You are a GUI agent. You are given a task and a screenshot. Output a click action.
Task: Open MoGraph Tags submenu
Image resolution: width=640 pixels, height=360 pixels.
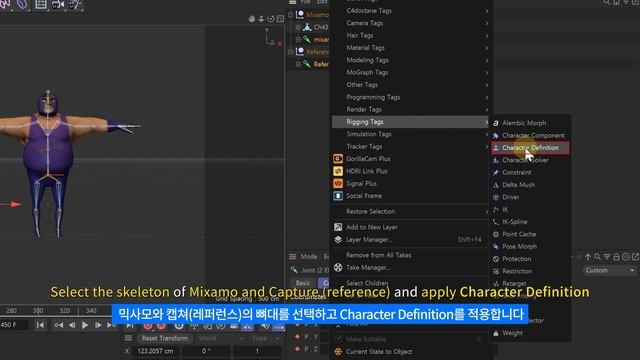(411, 72)
